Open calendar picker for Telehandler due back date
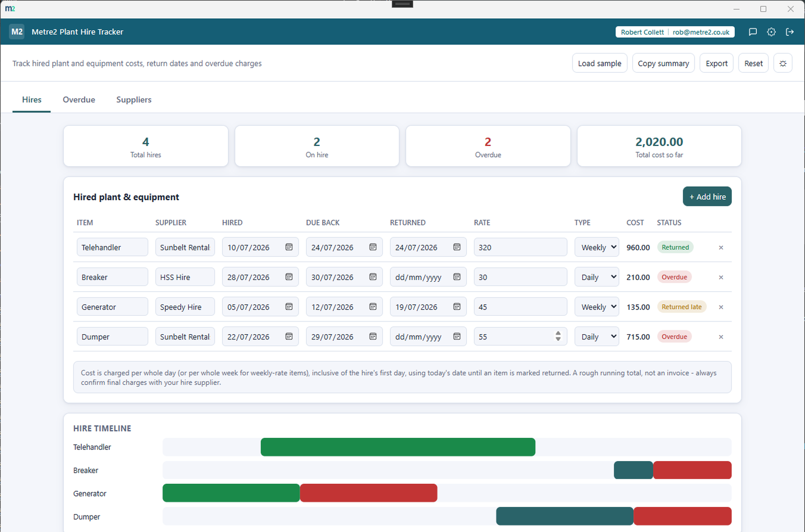Image resolution: width=805 pixels, height=532 pixels. click(x=373, y=247)
